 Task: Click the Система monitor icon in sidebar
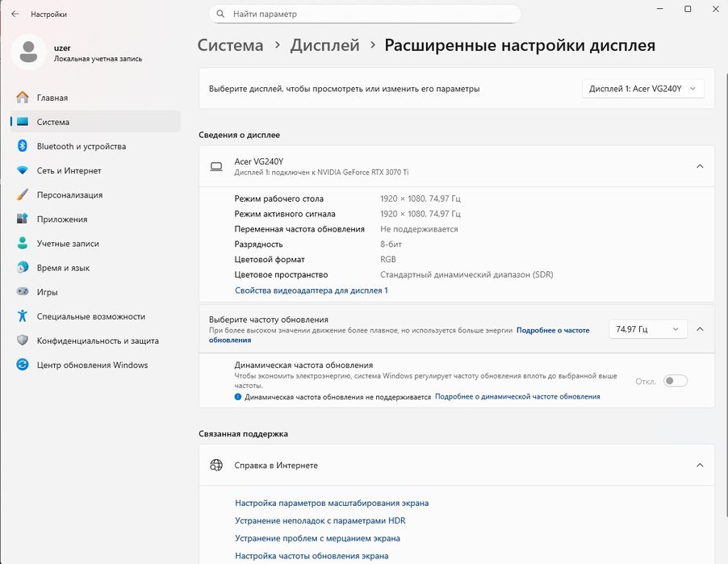tap(23, 122)
